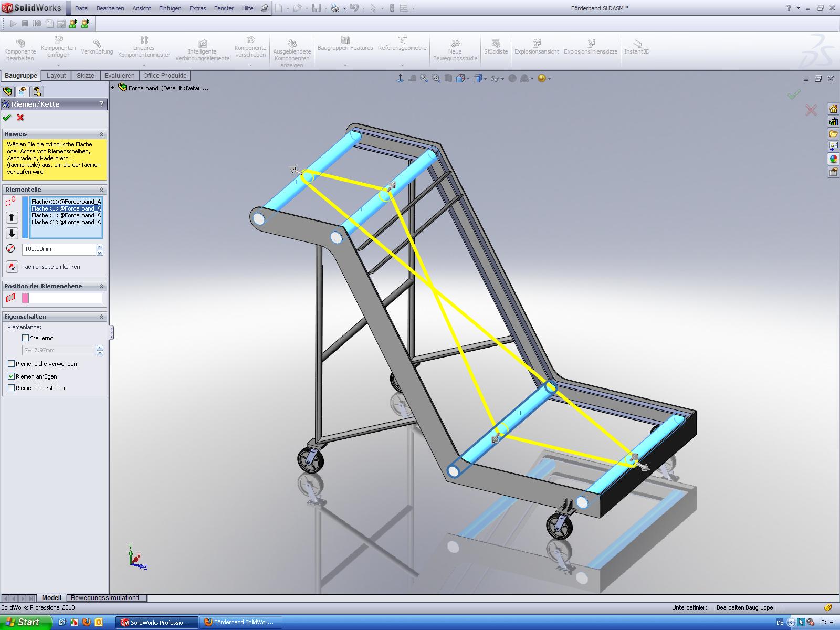
Task: Click SolidWorks Professio... taskbar button
Action: tap(157, 622)
